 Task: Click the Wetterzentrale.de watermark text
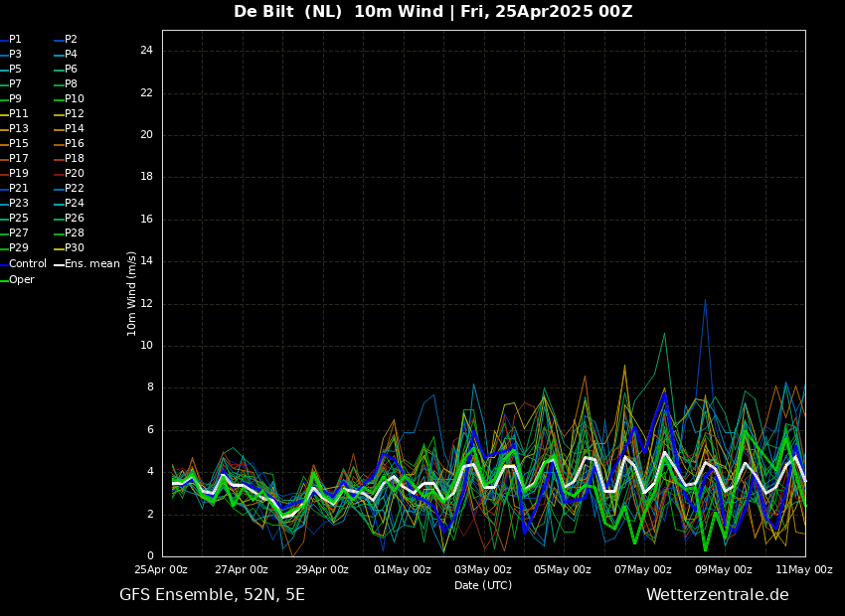[717, 595]
